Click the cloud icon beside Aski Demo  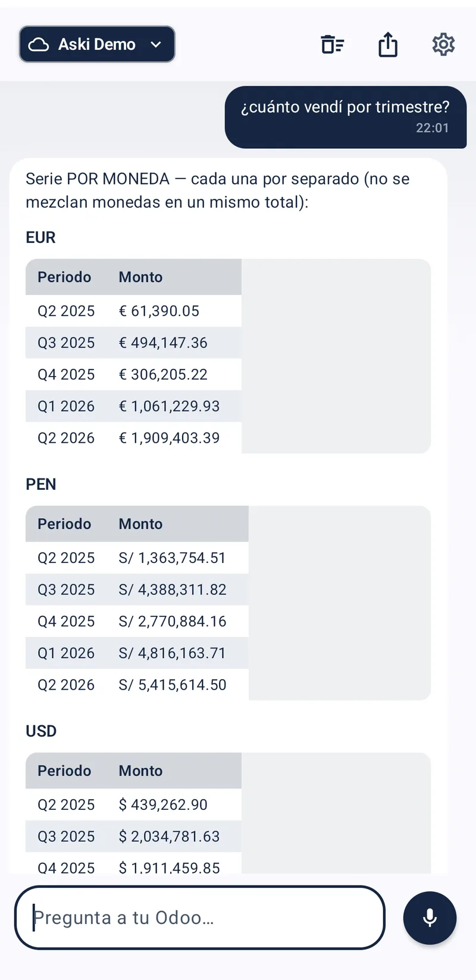click(x=39, y=45)
